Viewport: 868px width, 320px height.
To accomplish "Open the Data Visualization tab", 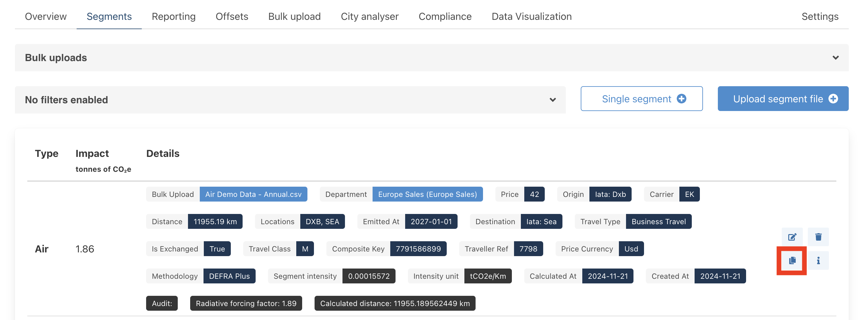I will point(531,16).
